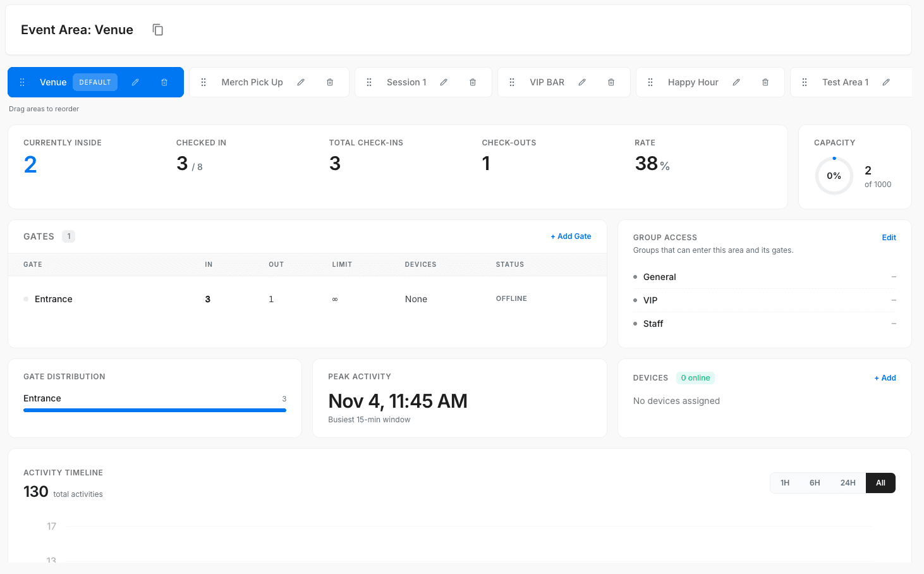This screenshot has height=574, width=924.
Task: Edit the Test Area 1 name
Action: (886, 82)
